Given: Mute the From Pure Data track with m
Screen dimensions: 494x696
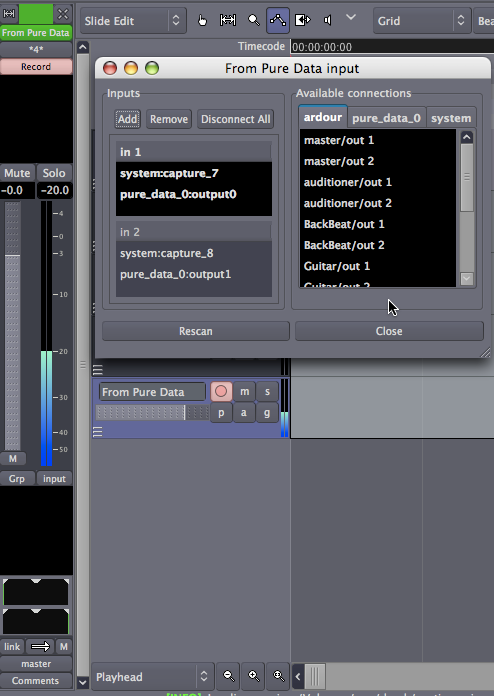Looking at the screenshot, I should tap(244, 392).
